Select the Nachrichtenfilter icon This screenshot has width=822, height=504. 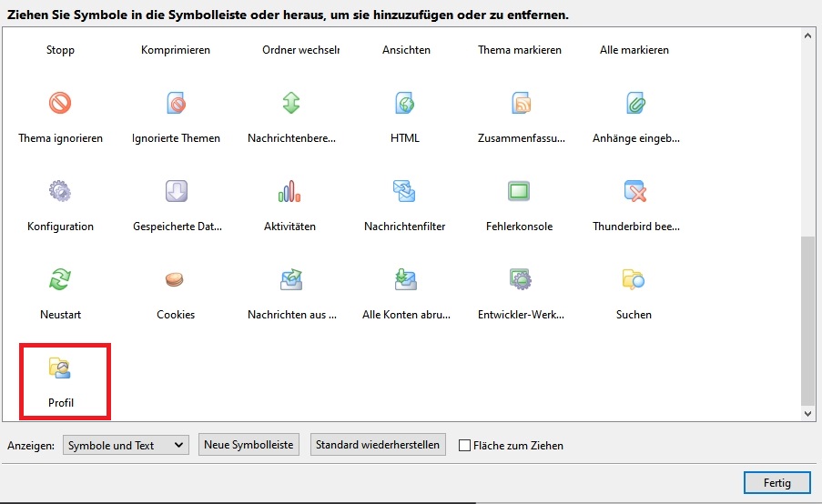point(404,191)
